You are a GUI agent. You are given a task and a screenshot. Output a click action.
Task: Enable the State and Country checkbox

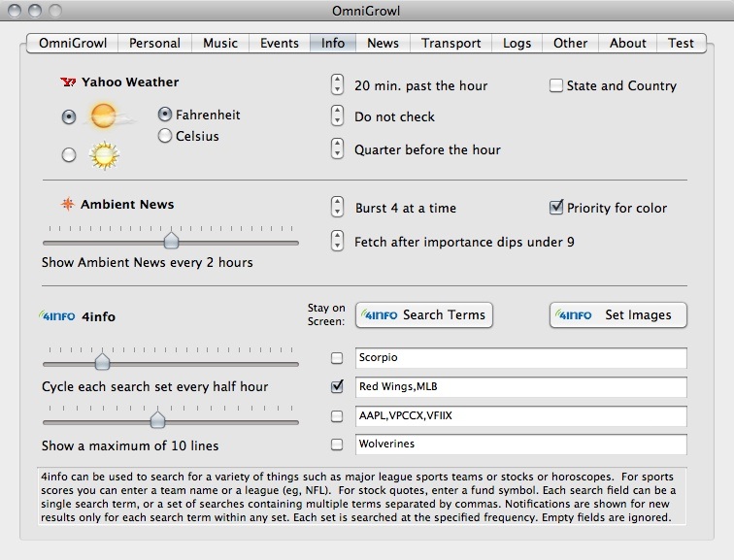[x=556, y=85]
